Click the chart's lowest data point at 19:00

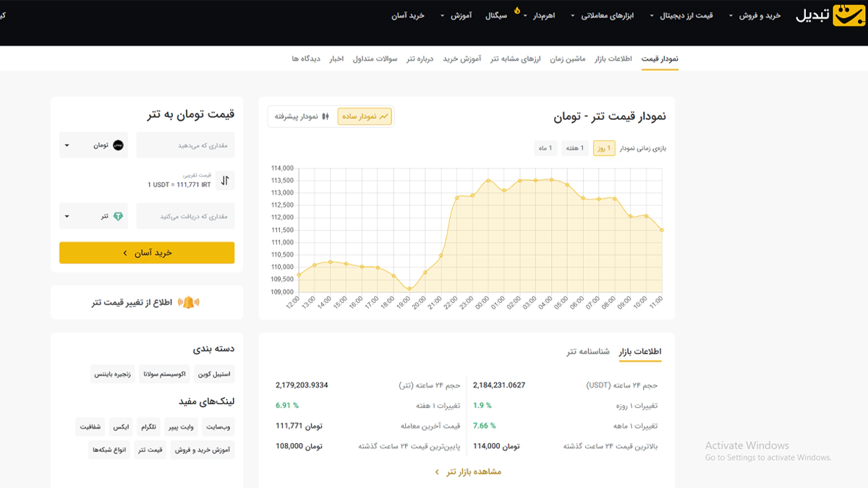coord(409,289)
